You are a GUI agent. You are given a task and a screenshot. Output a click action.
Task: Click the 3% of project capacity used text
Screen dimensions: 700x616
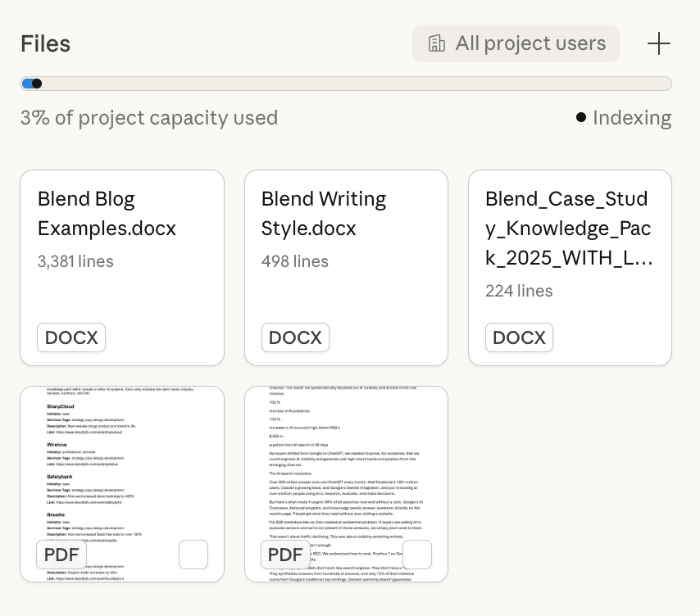(149, 118)
